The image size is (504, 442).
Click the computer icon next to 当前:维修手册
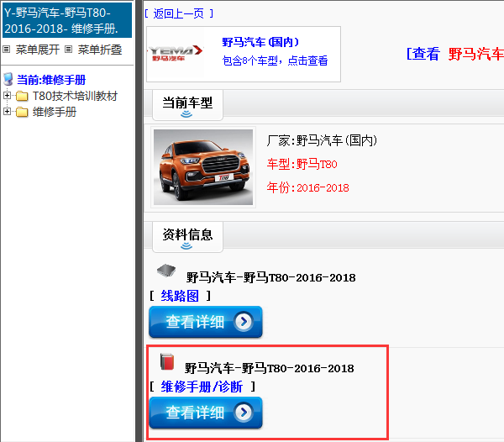coord(8,79)
